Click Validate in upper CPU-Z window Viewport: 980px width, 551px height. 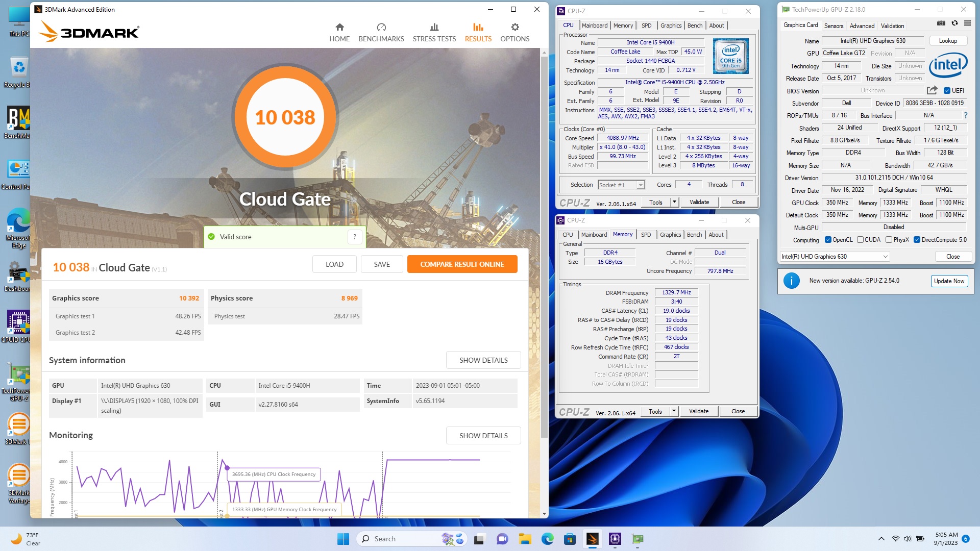click(x=699, y=202)
